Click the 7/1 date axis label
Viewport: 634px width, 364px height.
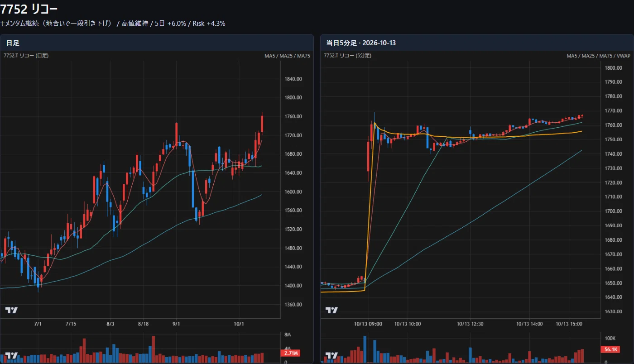38,324
